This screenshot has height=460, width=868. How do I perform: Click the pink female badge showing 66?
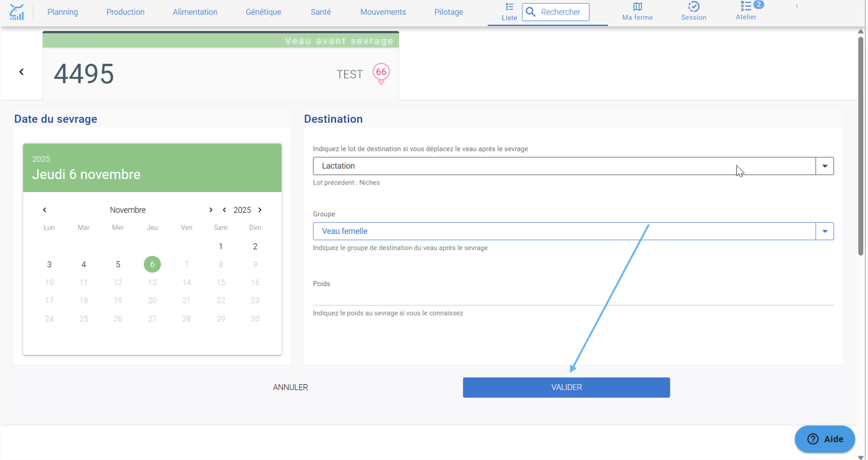(381, 73)
